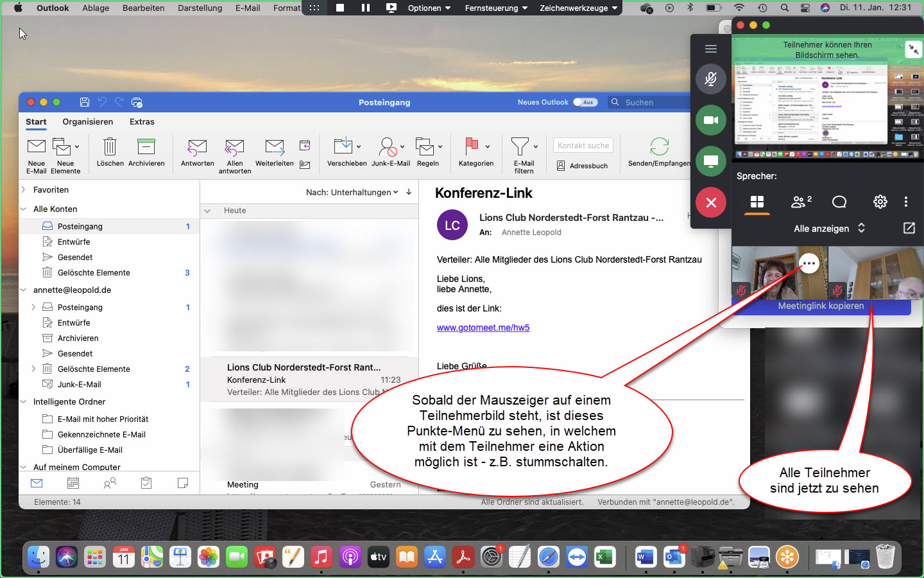Select the grid layout view icon

[757, 202]
